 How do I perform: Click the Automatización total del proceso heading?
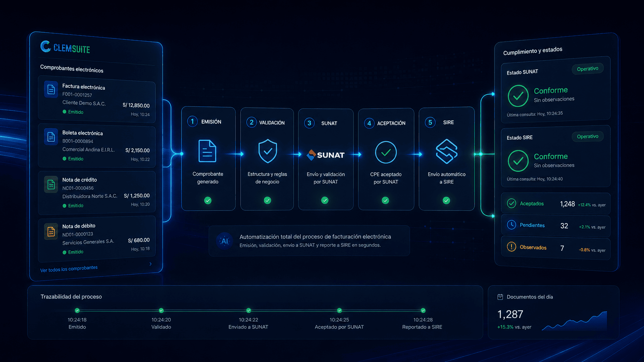315,237
